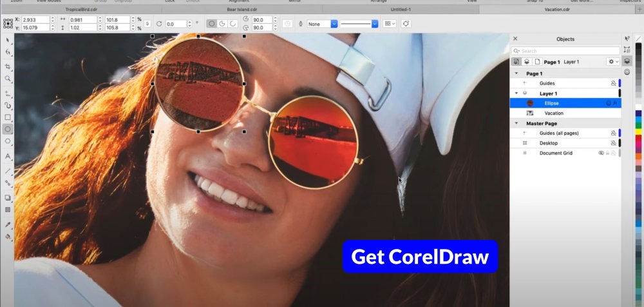Select the Drop Shadow effects tool
This screenshot has height=307, width=644.
7,197
